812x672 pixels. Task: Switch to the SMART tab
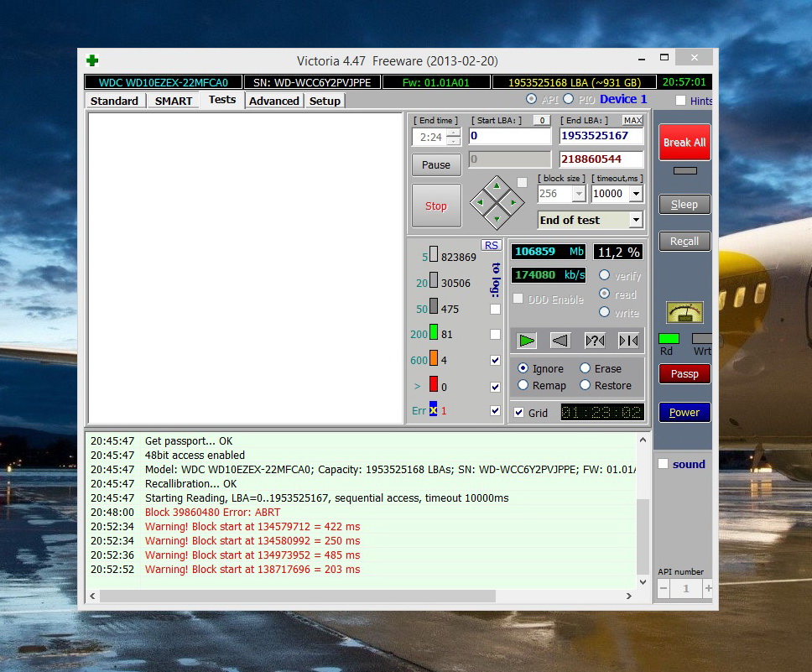pyautogui.click(x=174, y=101)
